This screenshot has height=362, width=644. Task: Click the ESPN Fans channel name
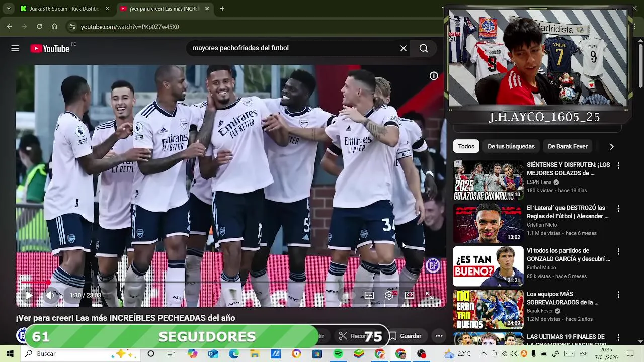click(x=539, y=182)
